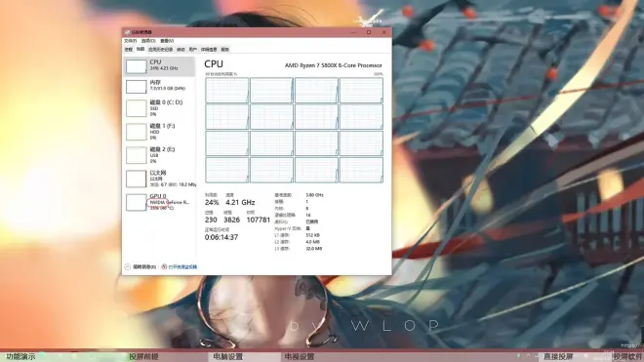
Task: Open 打开资源监视器 resource monitor link
Action: coord(180,267)
